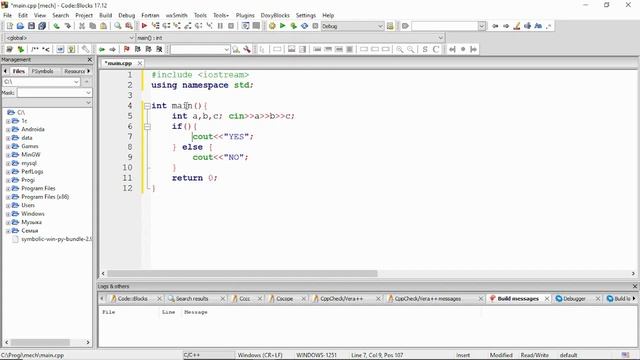This screenshot has width=640, height=360.
Task: Open the Settings menu
Action: [306, 15]
